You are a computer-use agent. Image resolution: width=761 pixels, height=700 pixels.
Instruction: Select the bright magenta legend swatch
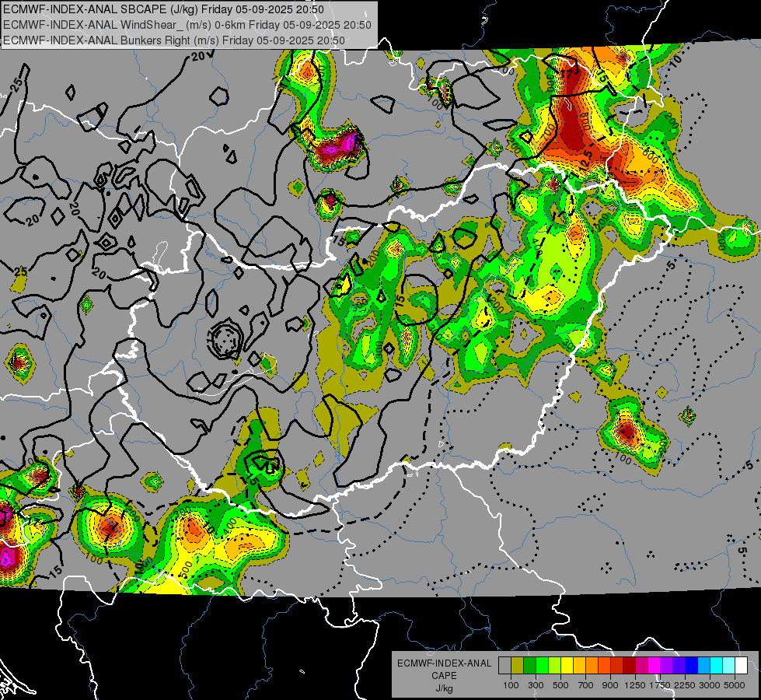click(655, 666)
